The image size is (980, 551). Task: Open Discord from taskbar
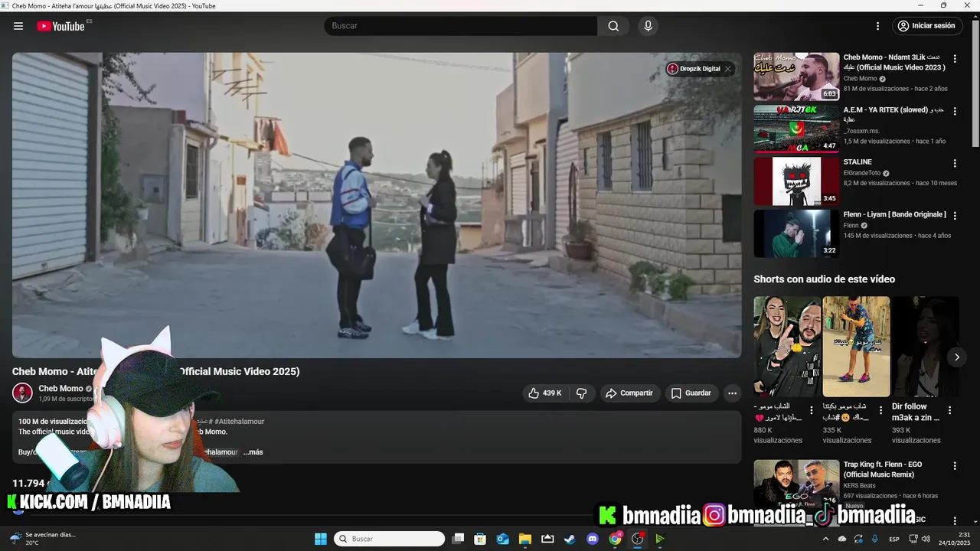point(592,539)
